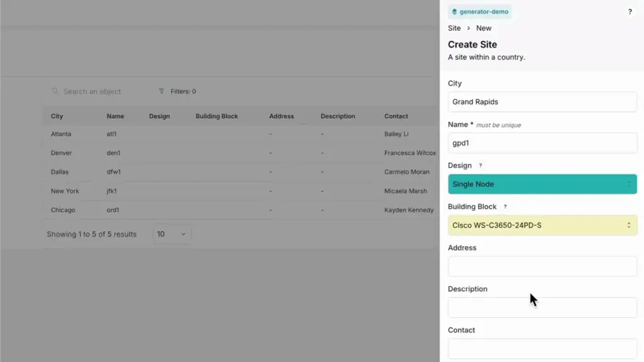Select the New York row city cell
644x362 pixels.
(65, 191)
